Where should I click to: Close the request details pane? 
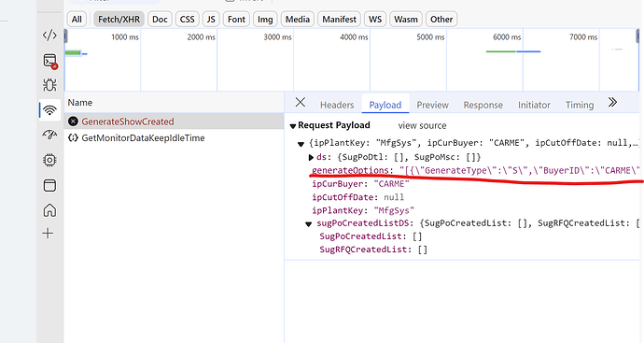[301, 103]
